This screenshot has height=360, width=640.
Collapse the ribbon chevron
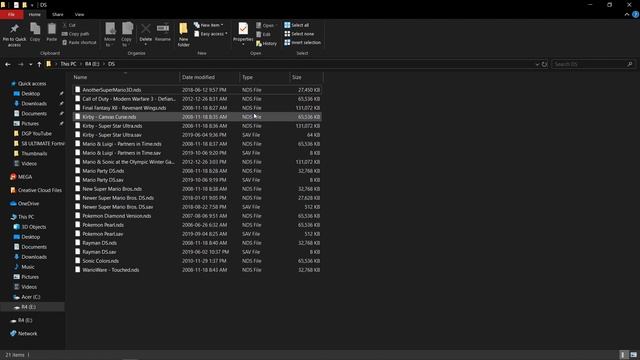coord(627,14)
